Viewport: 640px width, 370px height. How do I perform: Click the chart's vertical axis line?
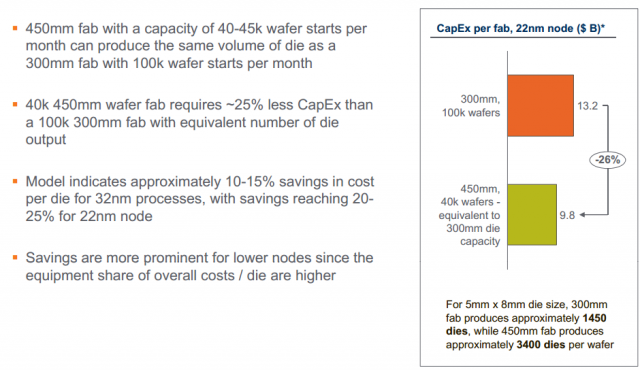coord(507,160)
